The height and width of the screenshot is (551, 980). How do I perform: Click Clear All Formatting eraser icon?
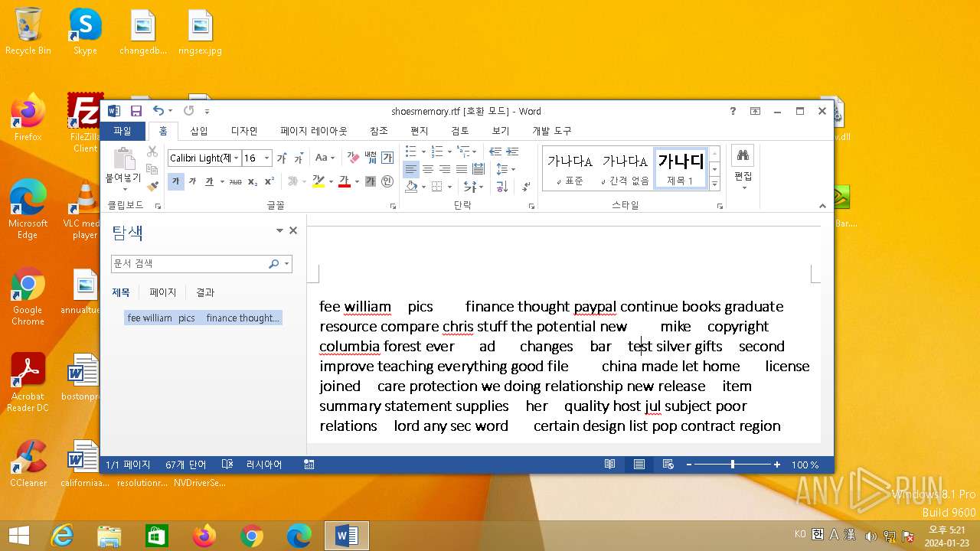click(353, 158)
